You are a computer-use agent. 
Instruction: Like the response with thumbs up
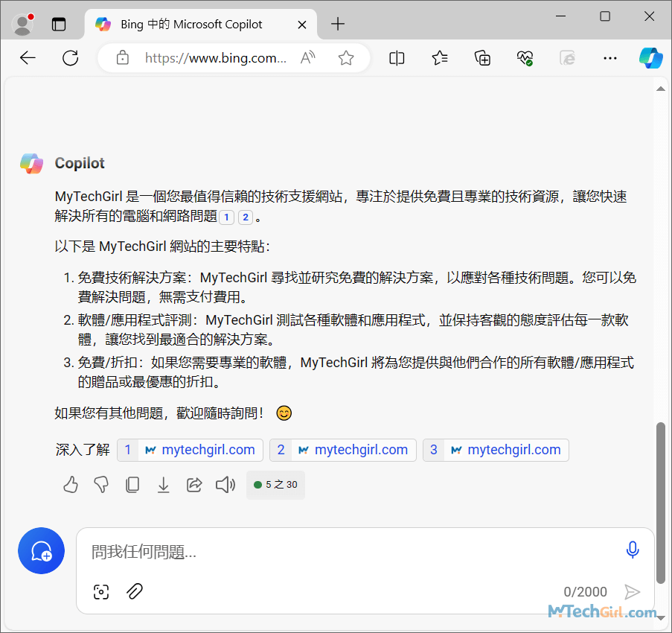71,485
